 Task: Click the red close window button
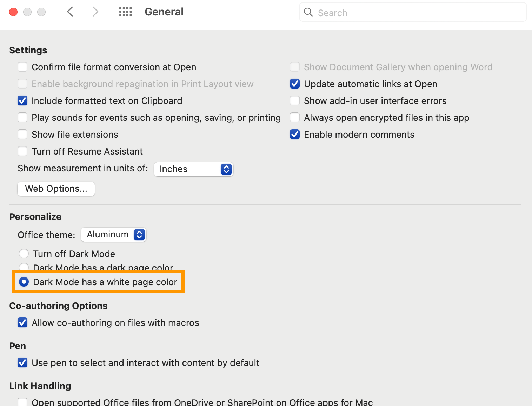click(13, 12)
